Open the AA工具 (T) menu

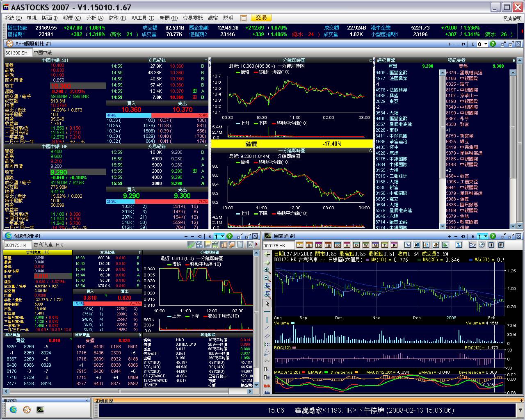pos(143,18)
